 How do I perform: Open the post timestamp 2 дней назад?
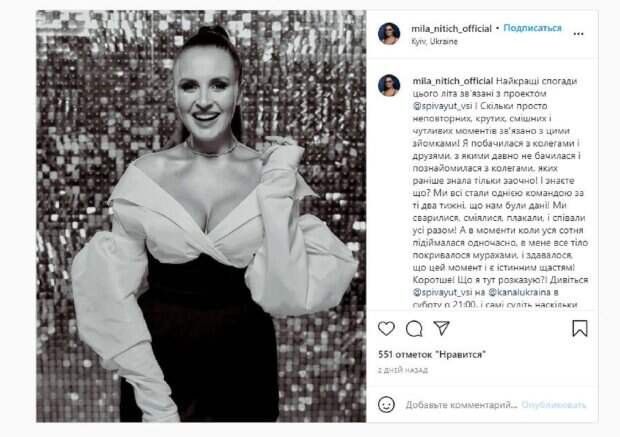click(403, 370)
